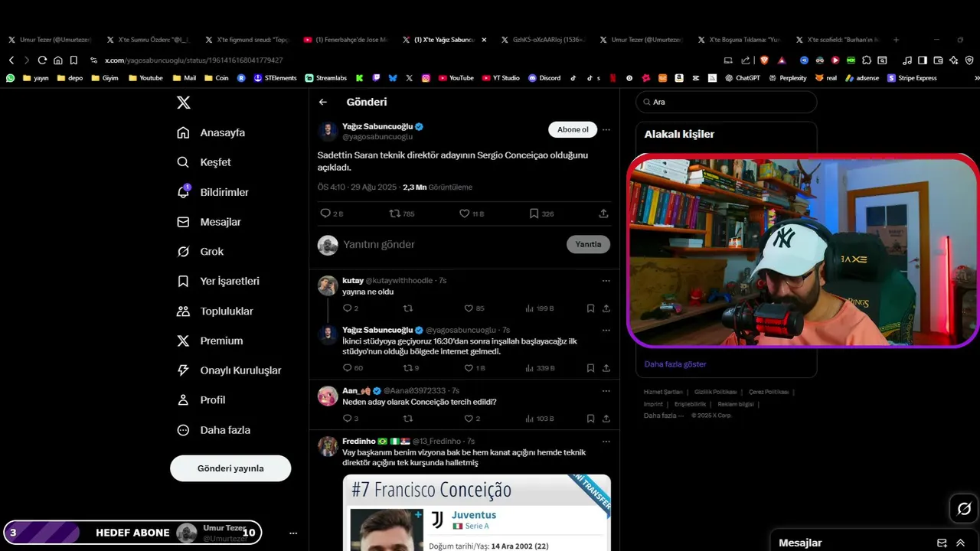Open Anasayfa in sidebar

point(211,132)
